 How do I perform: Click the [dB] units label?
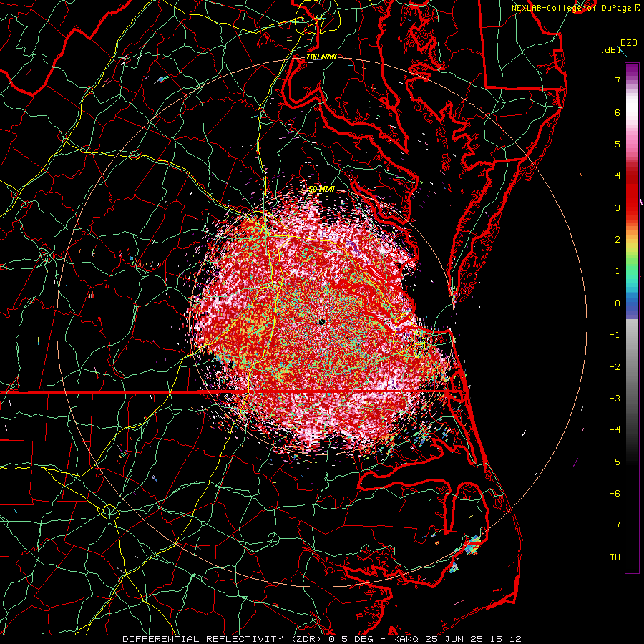[x=610, y=49]
